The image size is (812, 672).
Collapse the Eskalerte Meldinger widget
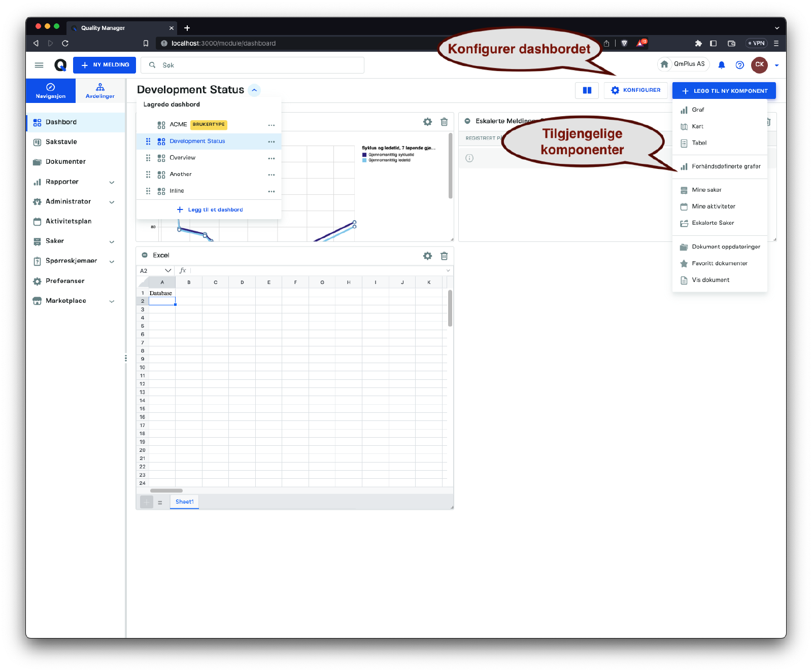point(467,121)
